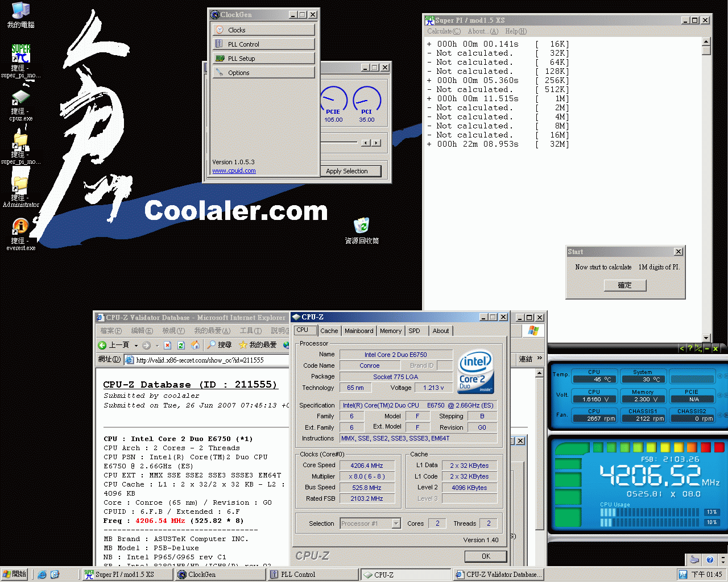The height and width of the screenshot is (582, 728).
Task: Switch to the CPU-Z Validator Database taskbar button
Action: 498,575
